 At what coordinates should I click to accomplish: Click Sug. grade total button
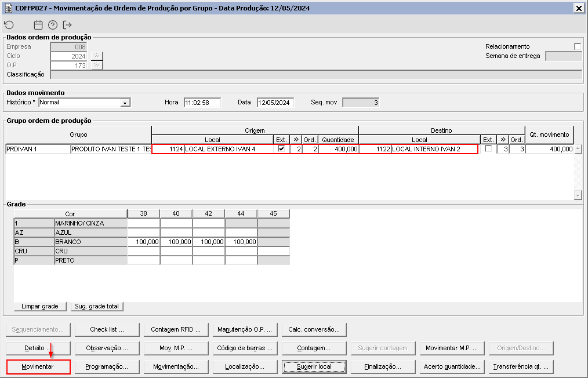point(97,306)
